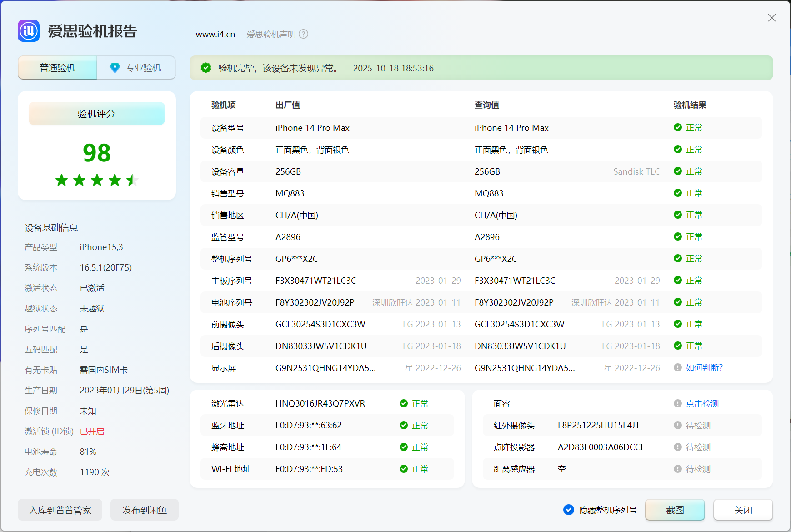Open the 爱思验机声明 statement link
The width and height of the screenshot is (791, 532).
click(x=271, y=34)
